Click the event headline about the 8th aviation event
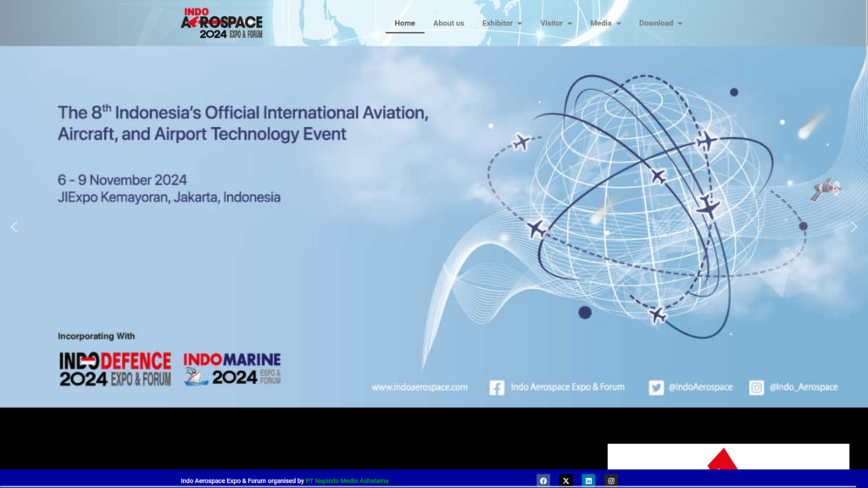This screenshot has width=868, height=488. [243, 123]
